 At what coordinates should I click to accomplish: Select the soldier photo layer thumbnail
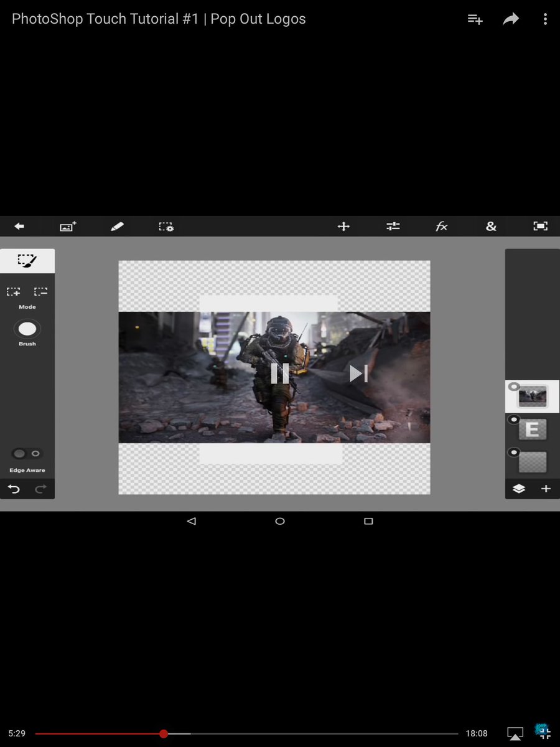[533, 397]
